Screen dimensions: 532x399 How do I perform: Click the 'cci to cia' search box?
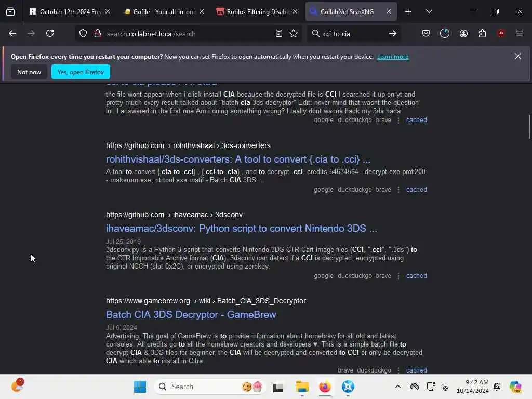click(x=353, y=34)
